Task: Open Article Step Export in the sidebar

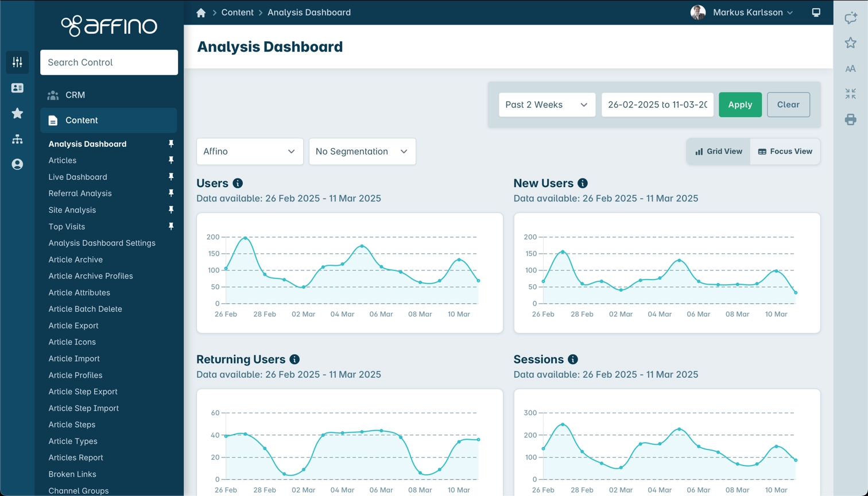Action: (x=83, y=392)
